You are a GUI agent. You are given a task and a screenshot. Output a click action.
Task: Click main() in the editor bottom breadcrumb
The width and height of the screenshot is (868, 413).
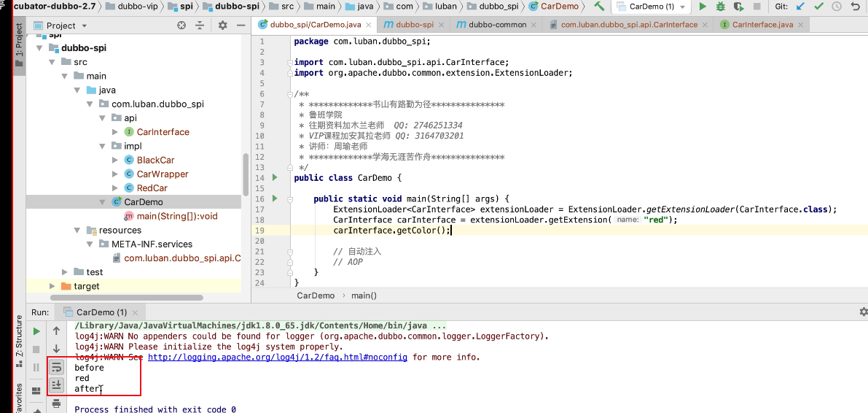click(x=364, y=296)
